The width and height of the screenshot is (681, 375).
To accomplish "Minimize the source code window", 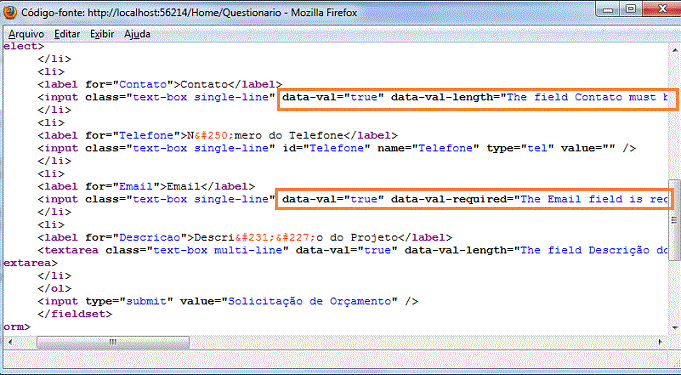I will tap(608, 10).
